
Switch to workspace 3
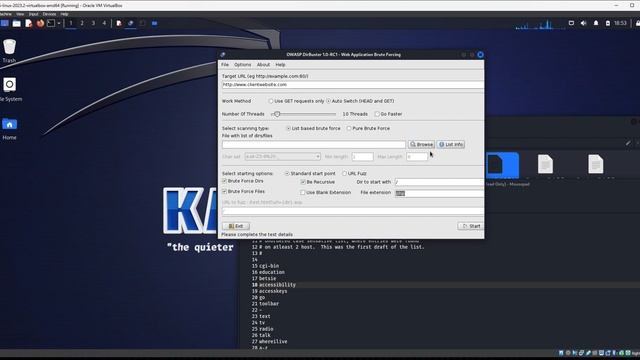coord(93,23)
